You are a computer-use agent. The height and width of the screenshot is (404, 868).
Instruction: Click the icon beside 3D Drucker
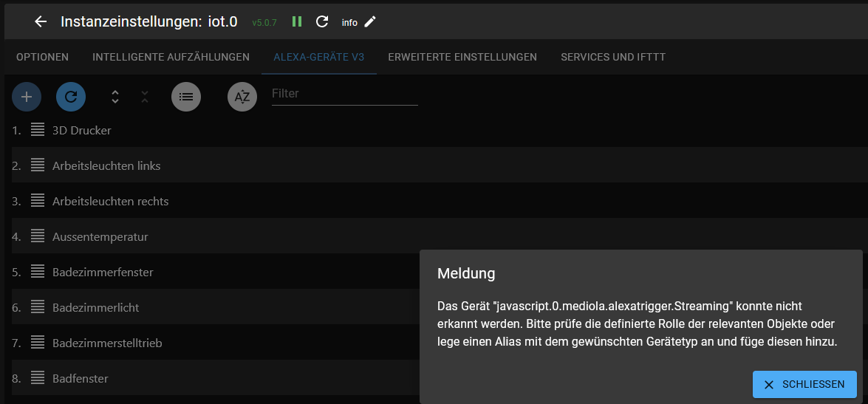coord(38,130)
